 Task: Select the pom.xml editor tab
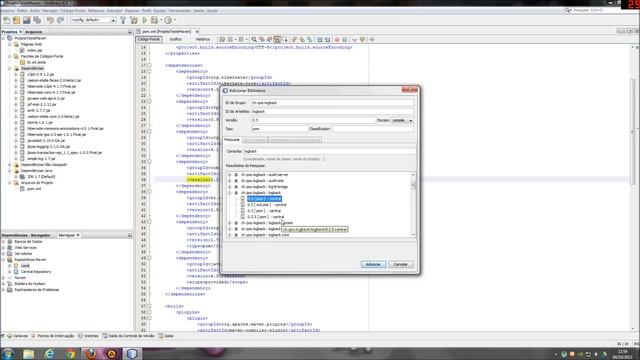(x=166, y=31)
